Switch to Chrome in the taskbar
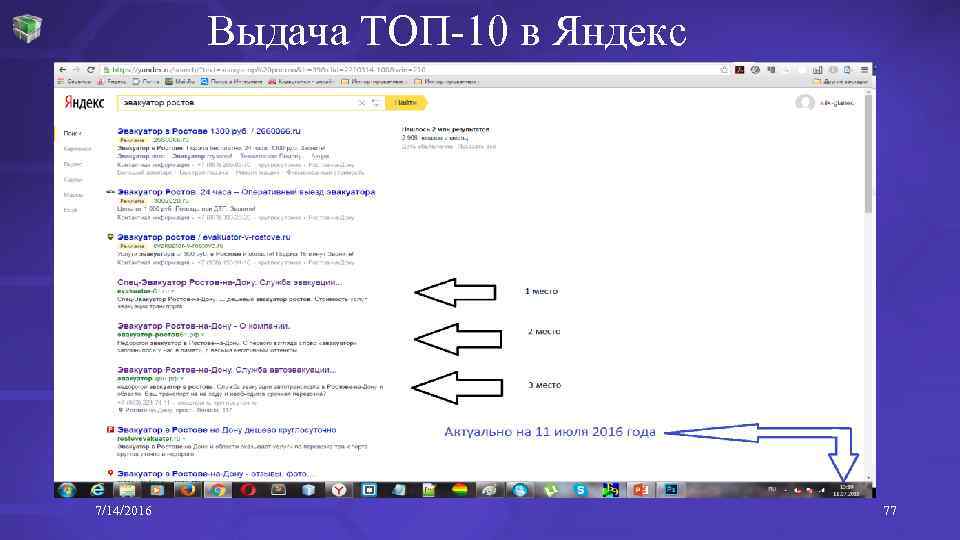960x540 pixels. (217, 490)
